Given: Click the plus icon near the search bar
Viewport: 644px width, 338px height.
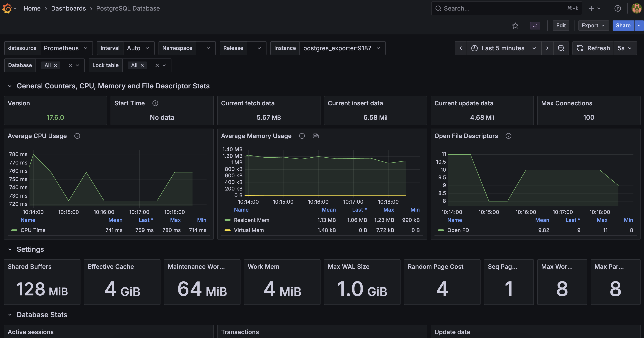Looking at the screenshot, I should coord(591,8).
